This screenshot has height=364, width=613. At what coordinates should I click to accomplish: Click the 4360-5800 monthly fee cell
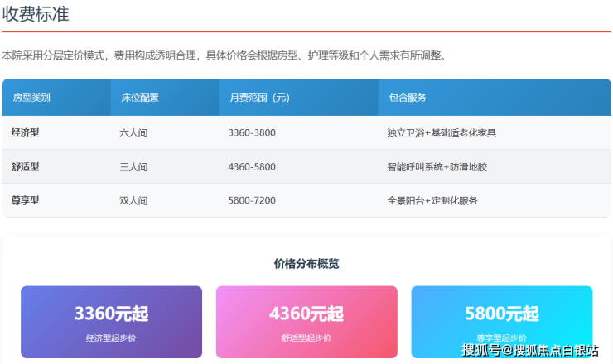click(x=252, y=166)
